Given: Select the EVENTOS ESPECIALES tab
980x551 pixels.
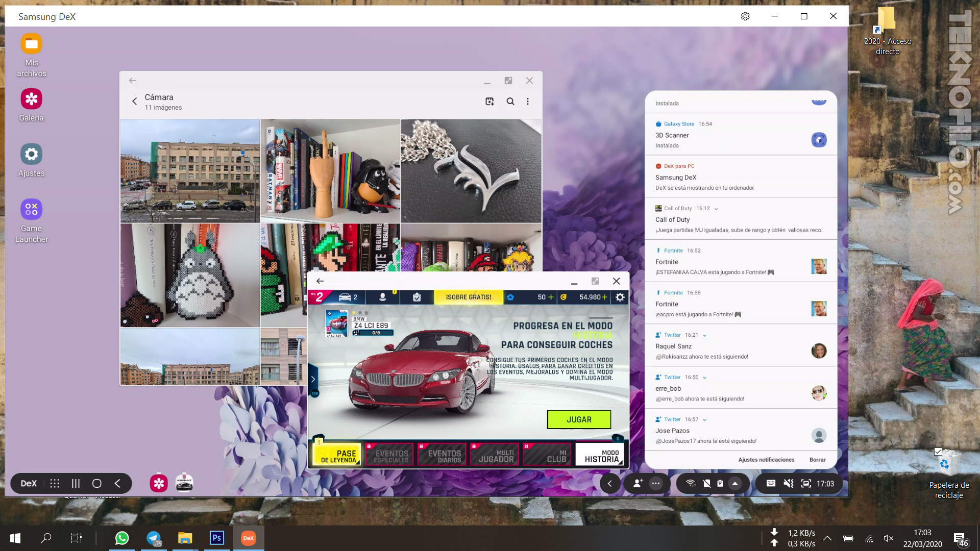Looking at the screenshot, I should [389, 454].
